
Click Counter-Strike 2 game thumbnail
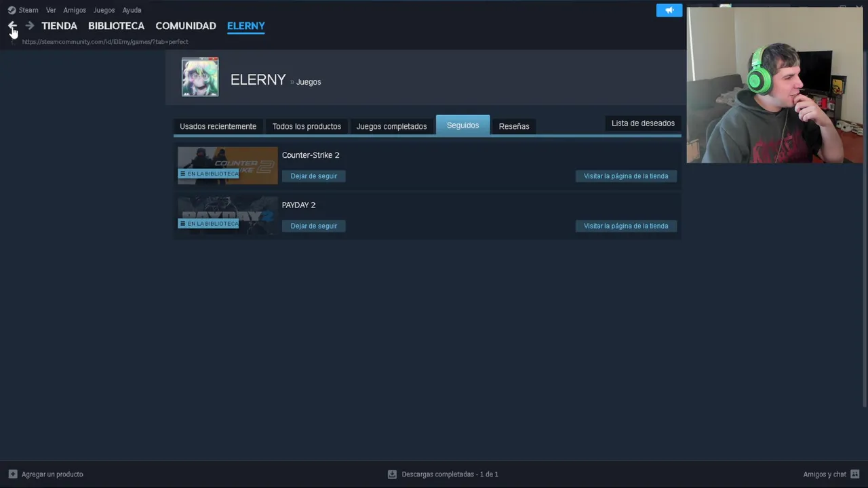pyautogui.click(x=228, y=165)
